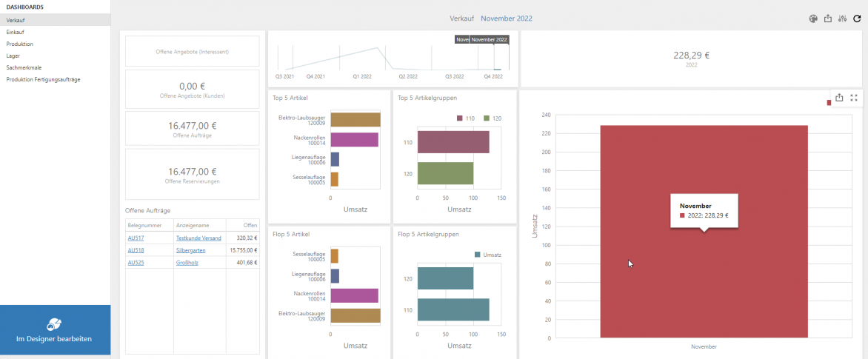Open customer link Silbergarten
This screenshot has width=868, height=359.
[191, 251]
